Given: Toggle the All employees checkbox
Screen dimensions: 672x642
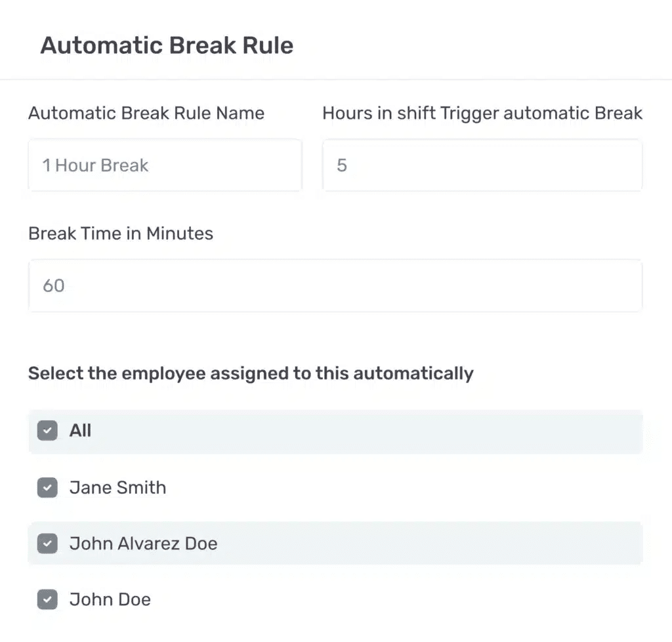Looking at the screenshot, I should tap(47, 430).
